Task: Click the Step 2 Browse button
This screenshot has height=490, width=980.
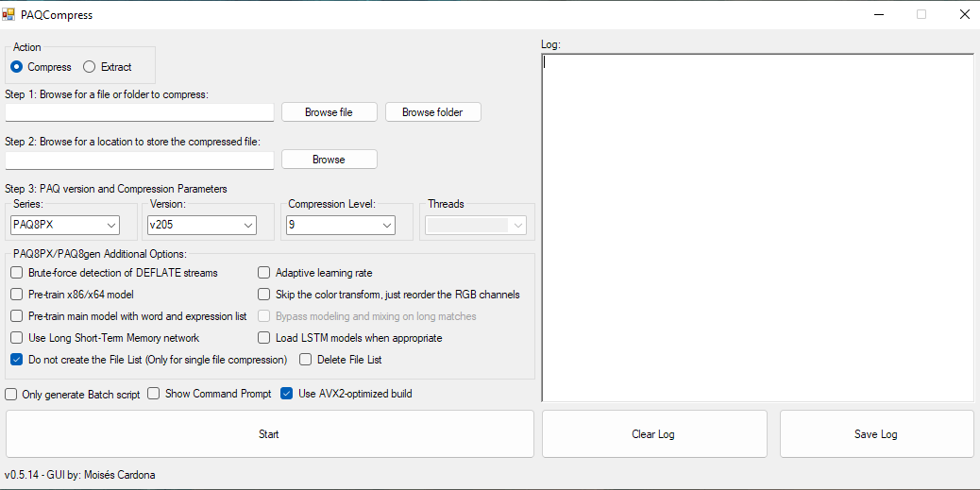Action: coord(329,160)
